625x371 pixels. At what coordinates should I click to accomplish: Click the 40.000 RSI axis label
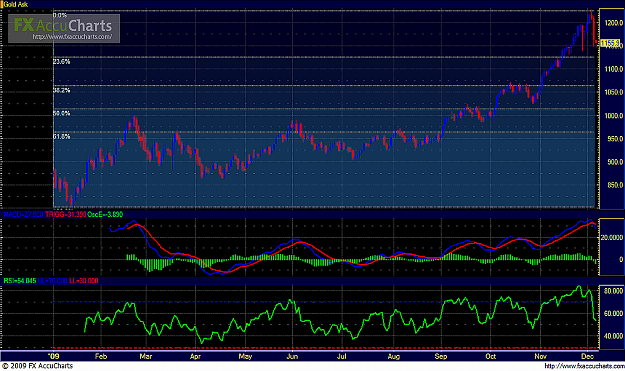coord(613,336)
